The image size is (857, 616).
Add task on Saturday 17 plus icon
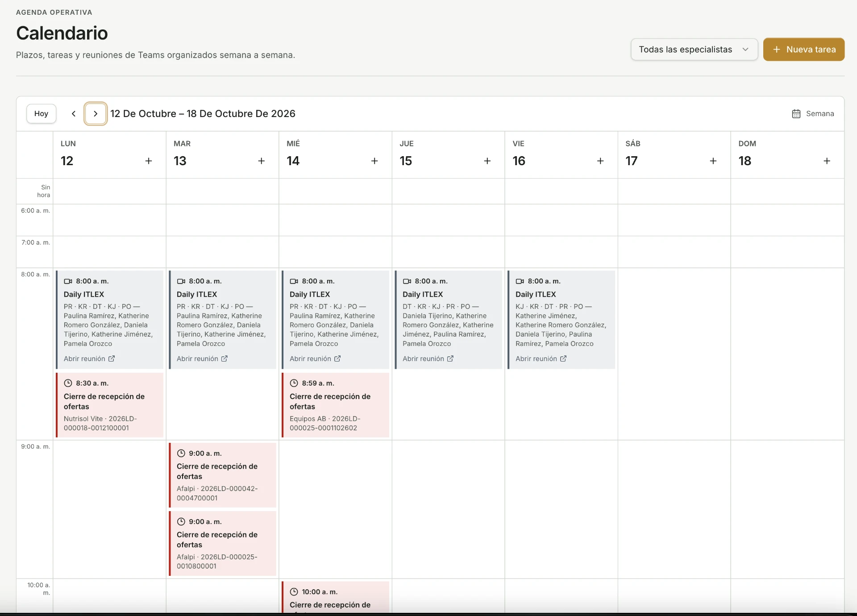pos(713,161)
